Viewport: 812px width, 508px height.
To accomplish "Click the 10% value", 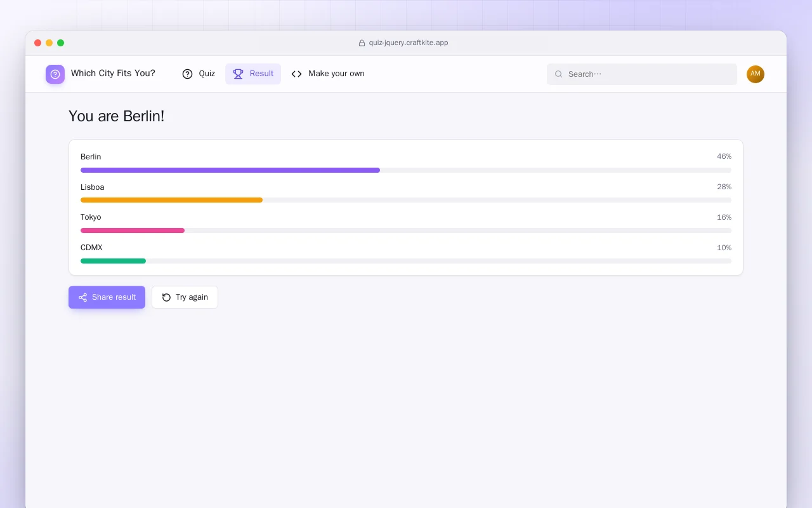I will point(724,248).
